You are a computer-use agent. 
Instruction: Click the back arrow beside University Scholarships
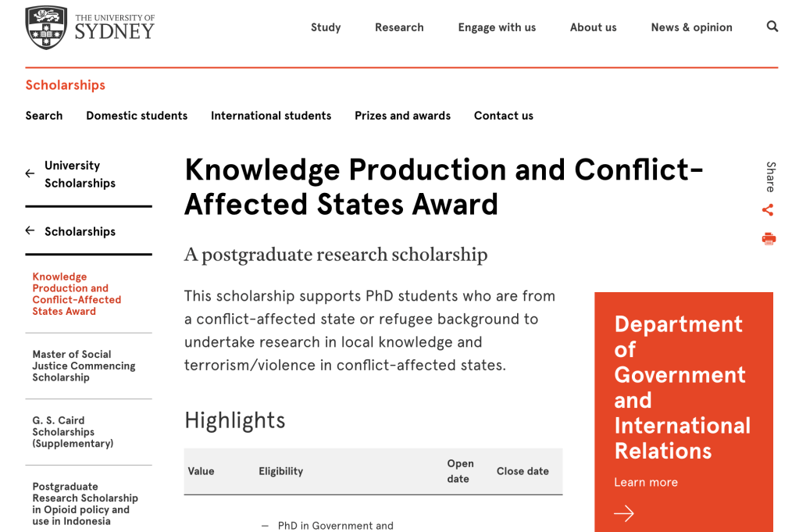point(30,174)
